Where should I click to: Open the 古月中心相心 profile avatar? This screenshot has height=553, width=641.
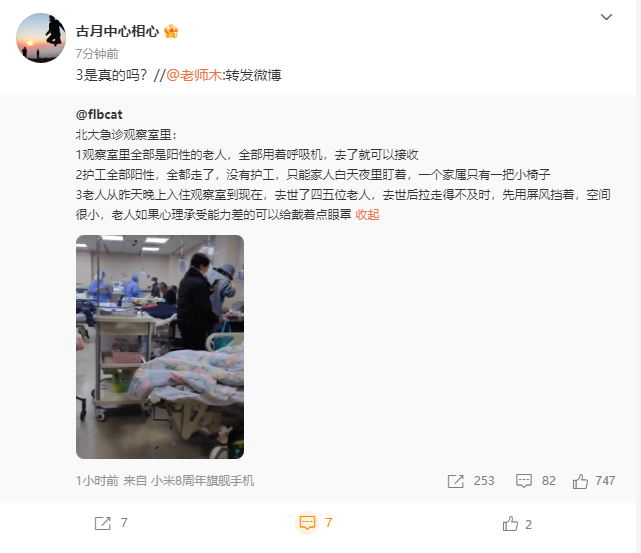(41, 38)
